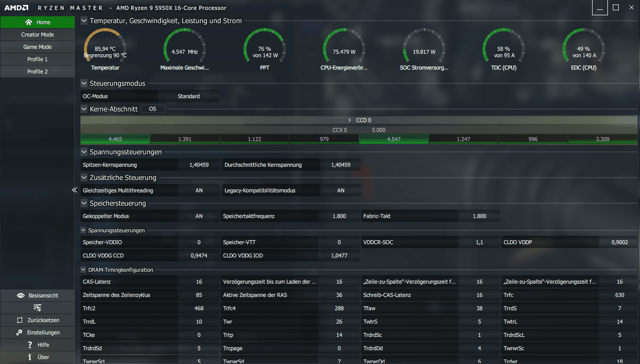Click Durchschnittliche Kernspannung value
640x364 pixels.
point(341,165)
